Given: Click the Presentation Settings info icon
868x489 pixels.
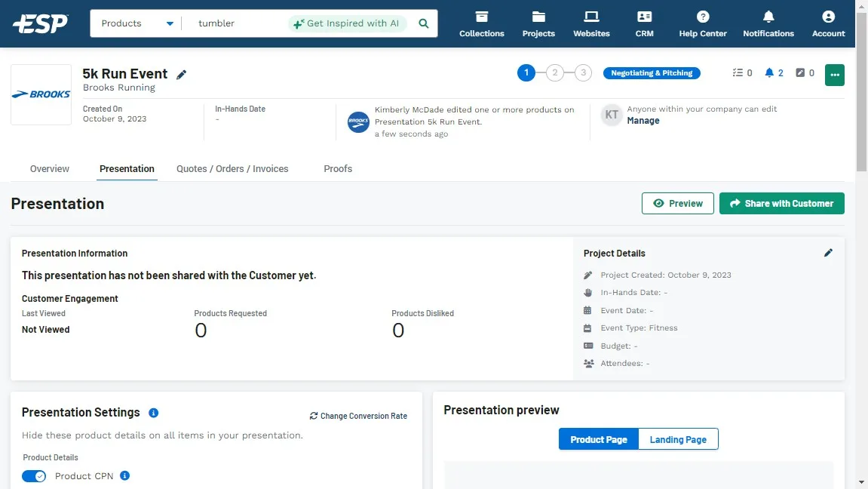Looking at the screenshot, I should pos(153,413).
